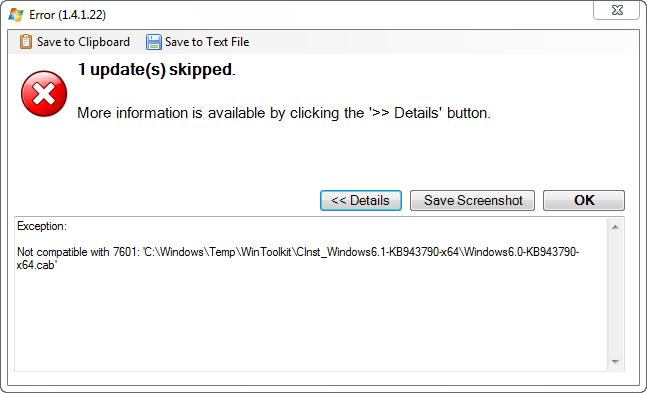Click the scrollbar track in the details pane
Viewport: 647px width, 393px height.
pos(615,294)
